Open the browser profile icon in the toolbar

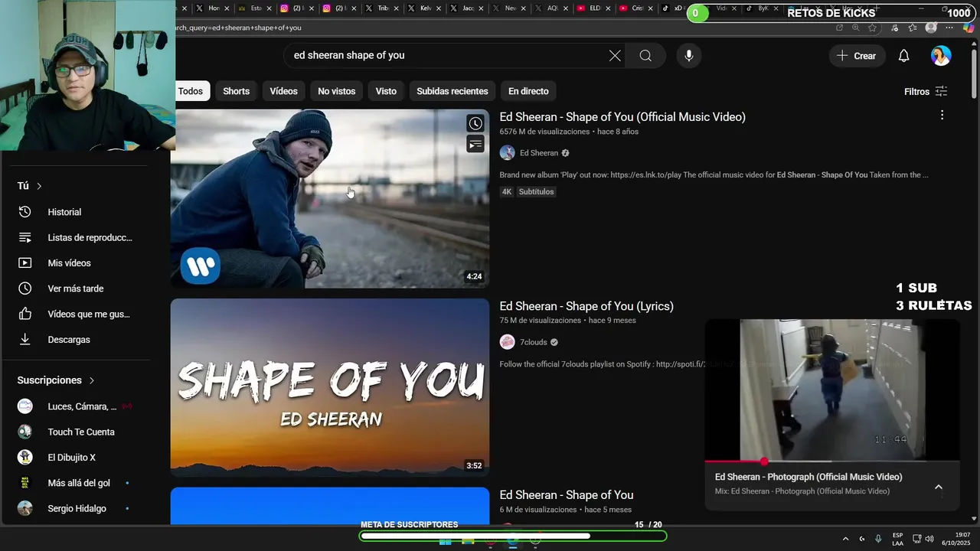tap(931, 28)
